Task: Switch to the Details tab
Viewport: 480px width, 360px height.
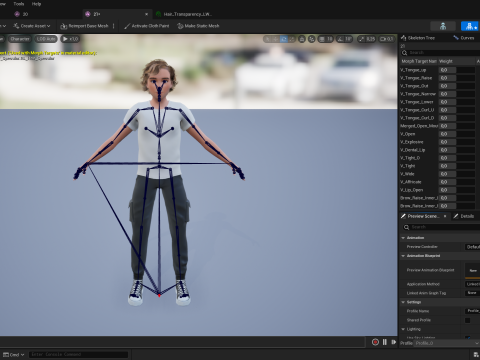Action: pos(464,216)
